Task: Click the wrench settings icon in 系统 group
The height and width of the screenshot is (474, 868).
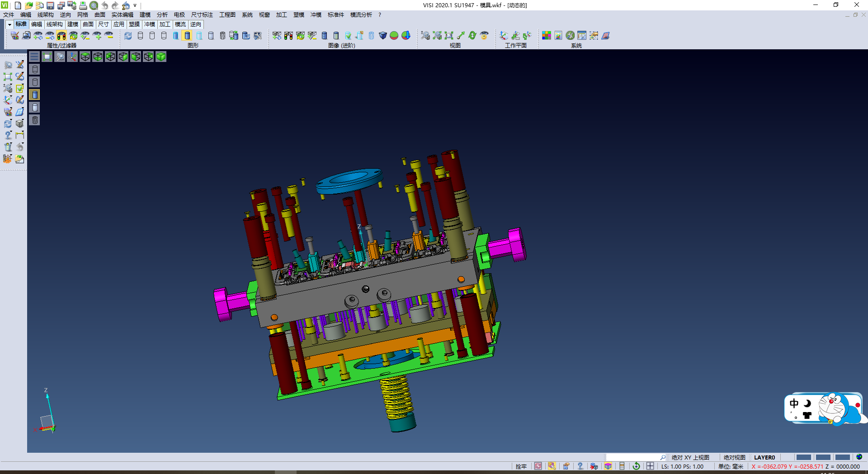Action: 570,35
